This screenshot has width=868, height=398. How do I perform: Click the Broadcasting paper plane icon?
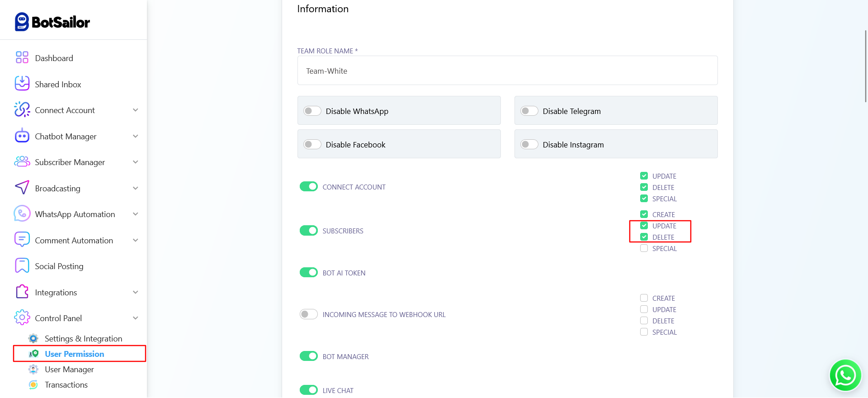(22, 188)
